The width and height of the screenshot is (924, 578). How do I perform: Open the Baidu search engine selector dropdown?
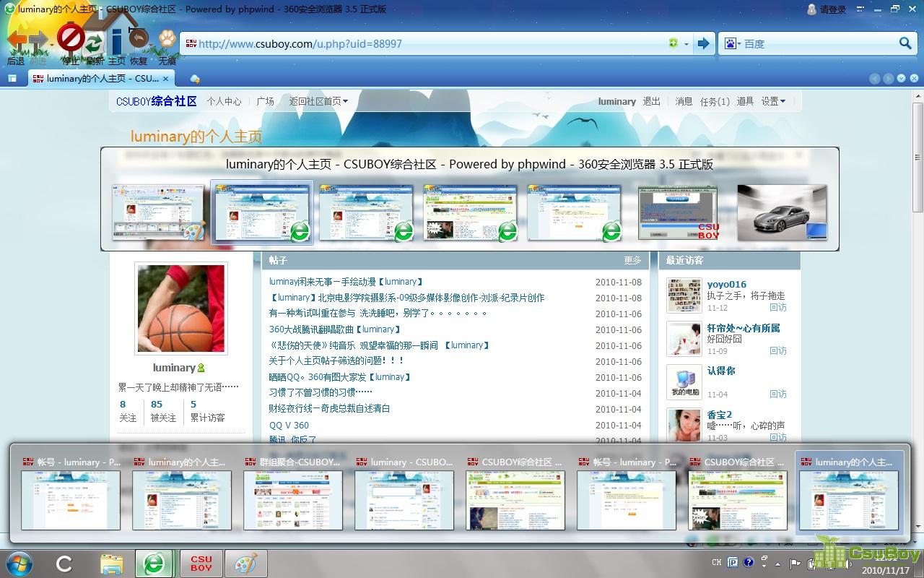click(733, 43)
